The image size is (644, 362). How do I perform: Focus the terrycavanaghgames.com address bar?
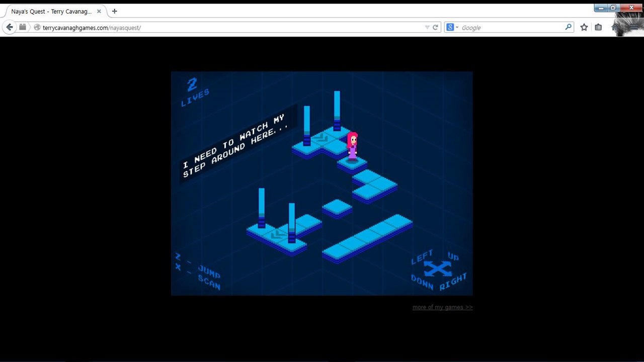[x=231, y=27]
